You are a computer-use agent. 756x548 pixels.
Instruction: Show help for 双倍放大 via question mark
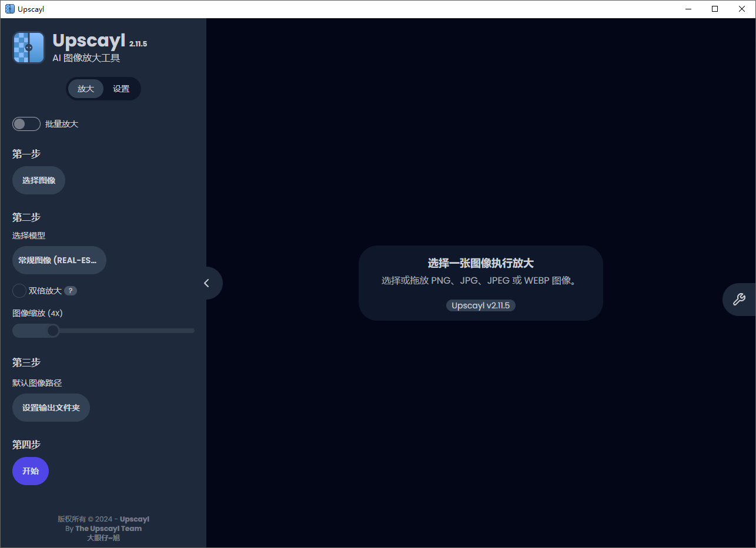click(x=71, y=291)
